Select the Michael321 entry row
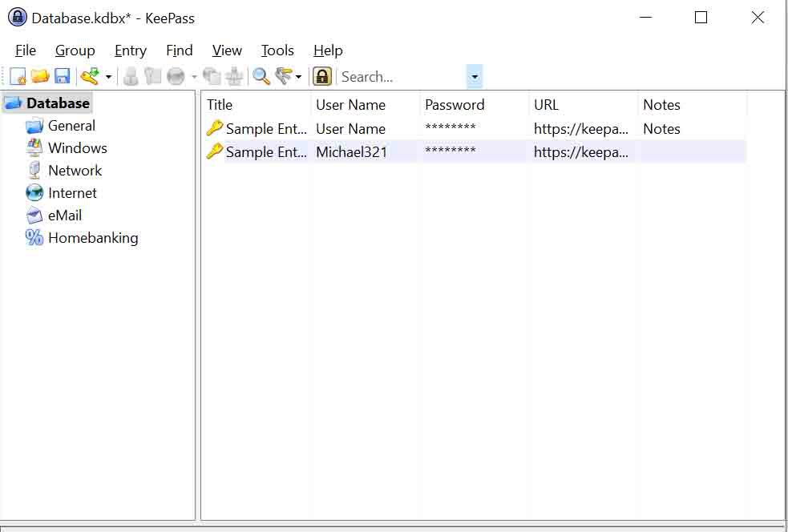 click(x=475, y=151)
